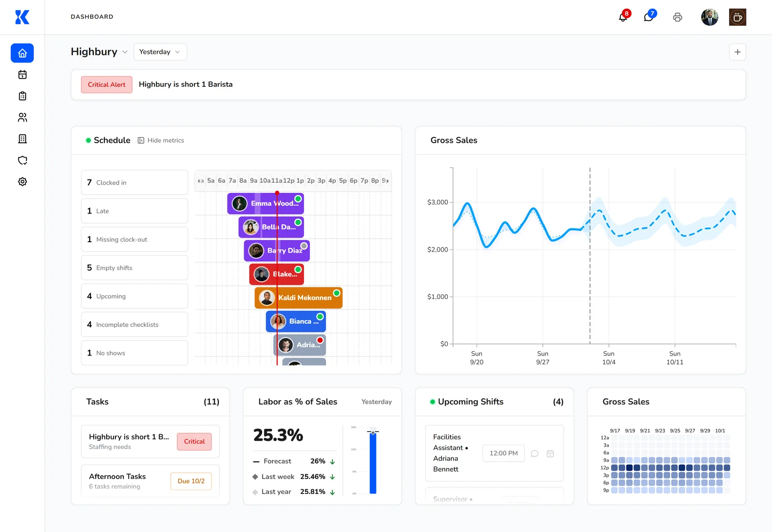Click the Last year 25.81% row

point(294,492)
